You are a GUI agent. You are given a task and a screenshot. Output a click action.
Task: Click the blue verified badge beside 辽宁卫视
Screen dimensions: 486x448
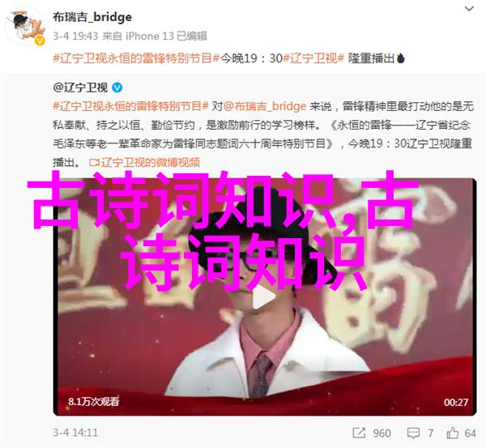point(117,87)
